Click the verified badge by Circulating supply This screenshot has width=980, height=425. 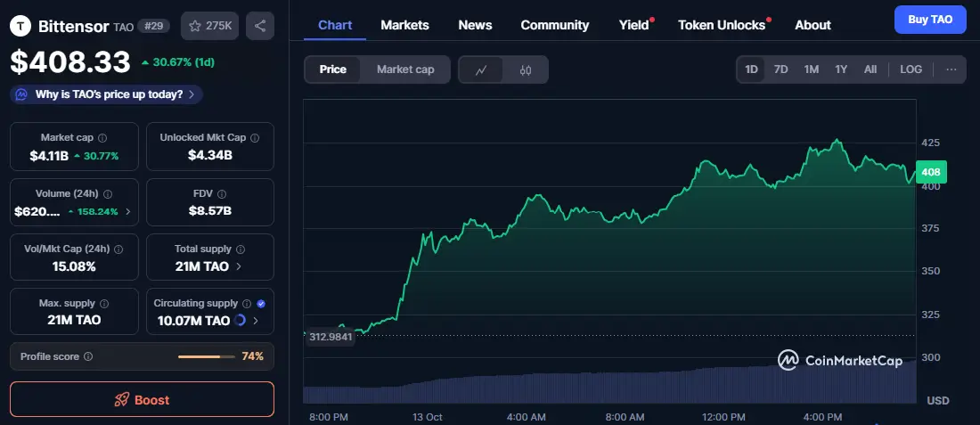[261, 304]
